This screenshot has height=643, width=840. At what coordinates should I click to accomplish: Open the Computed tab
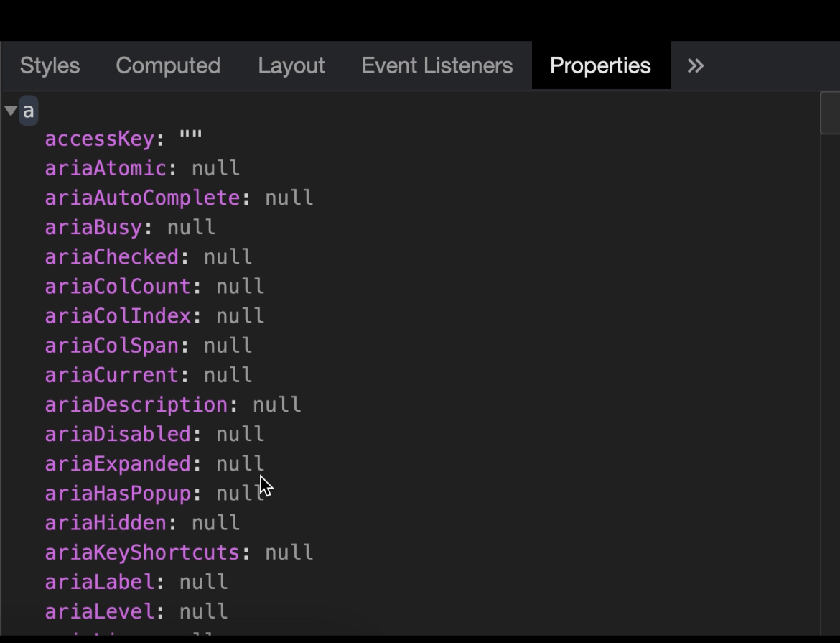tap(168, 65)
